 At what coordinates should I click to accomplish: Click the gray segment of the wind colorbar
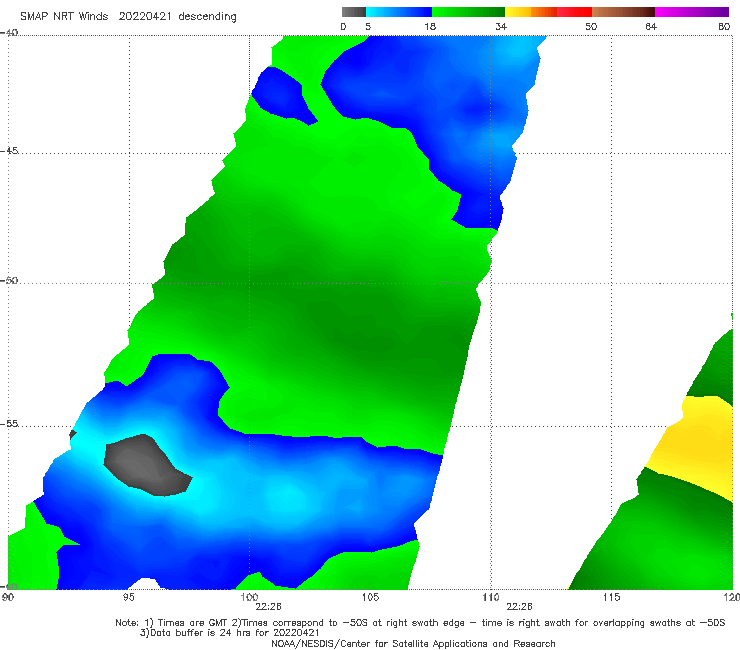click(353, 12)
